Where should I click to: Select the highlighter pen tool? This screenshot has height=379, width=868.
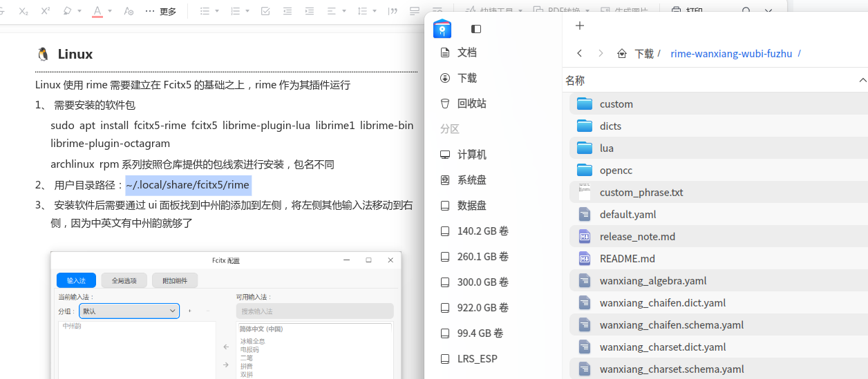click(68, 11)
